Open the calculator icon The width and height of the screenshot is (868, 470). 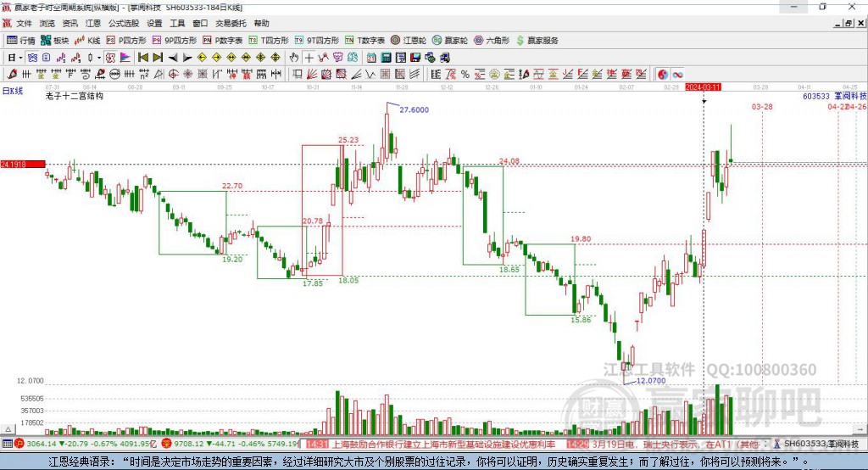click(x=386, y=57)
